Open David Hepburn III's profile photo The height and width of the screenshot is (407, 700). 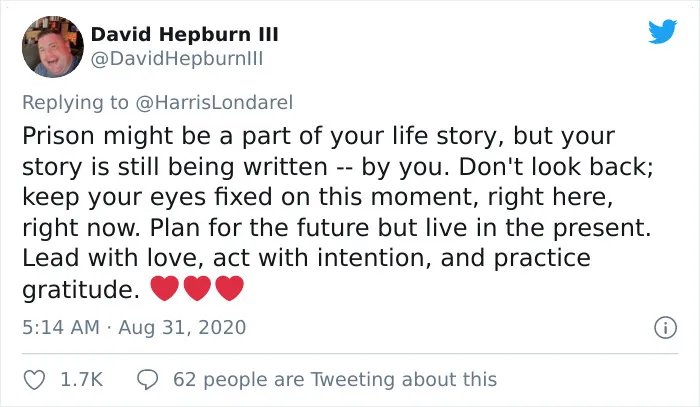[x=53, y=46]
